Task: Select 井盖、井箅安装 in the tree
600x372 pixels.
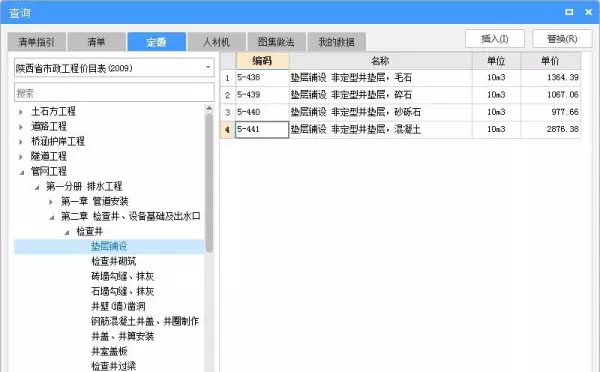Action: (122, 336)
